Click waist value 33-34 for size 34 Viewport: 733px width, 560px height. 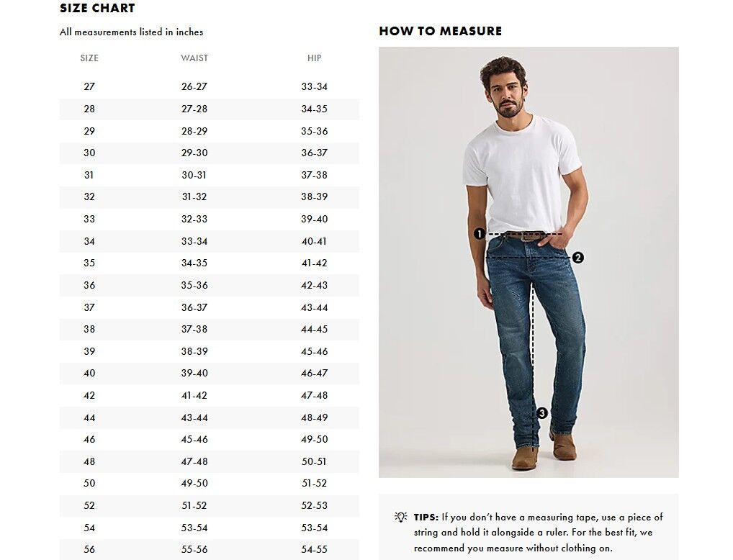(x=194, y=241)
